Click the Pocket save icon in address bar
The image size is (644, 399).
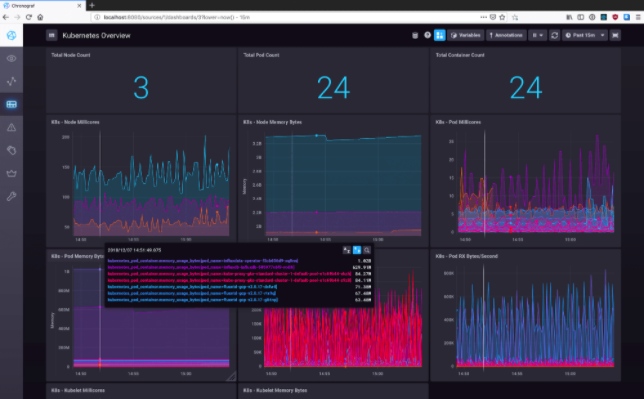coord(493,17)
